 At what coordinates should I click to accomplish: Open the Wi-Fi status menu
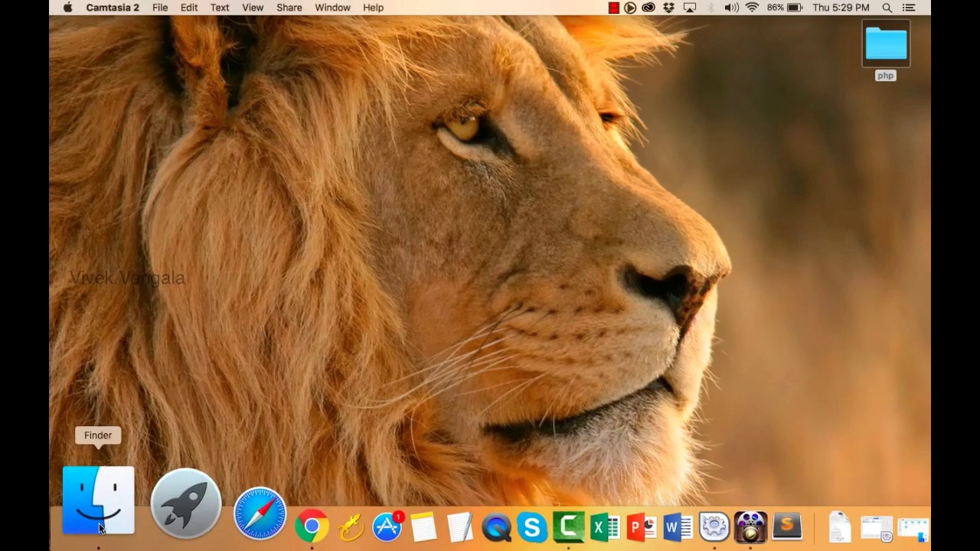[x=752, y=8]
